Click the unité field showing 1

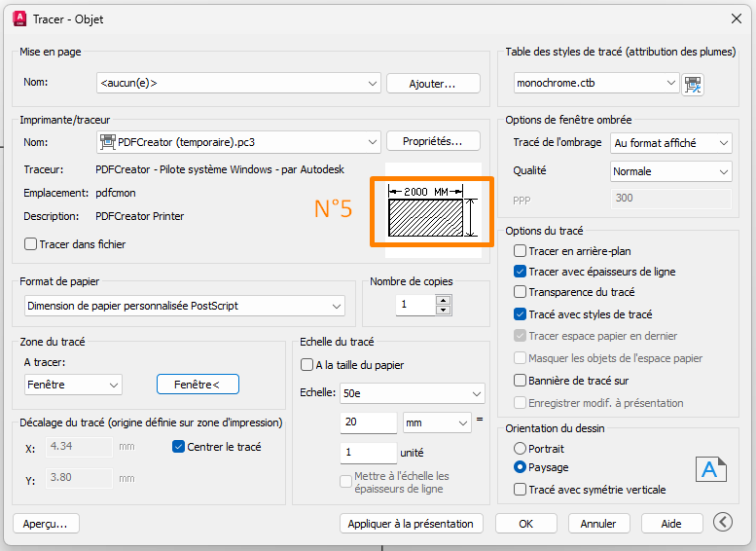(x=369, y=453)
